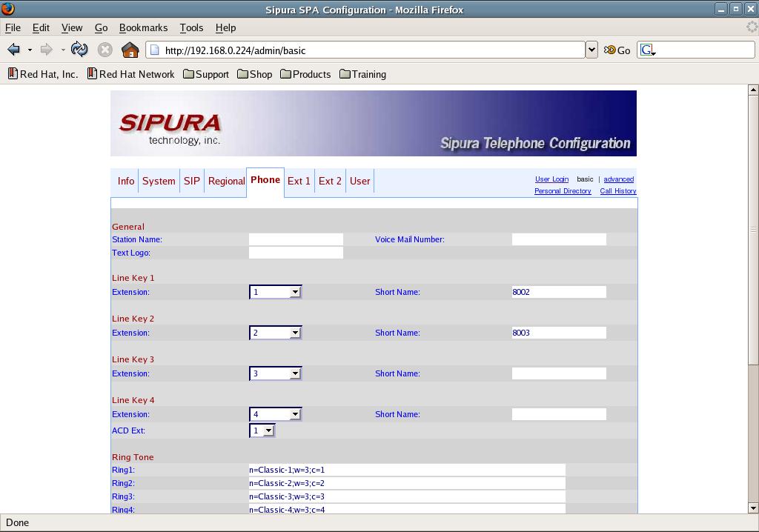Click the vertical scrollbar down arrow
The width and height of the screenshot is (759, 532).
[753, 508]
